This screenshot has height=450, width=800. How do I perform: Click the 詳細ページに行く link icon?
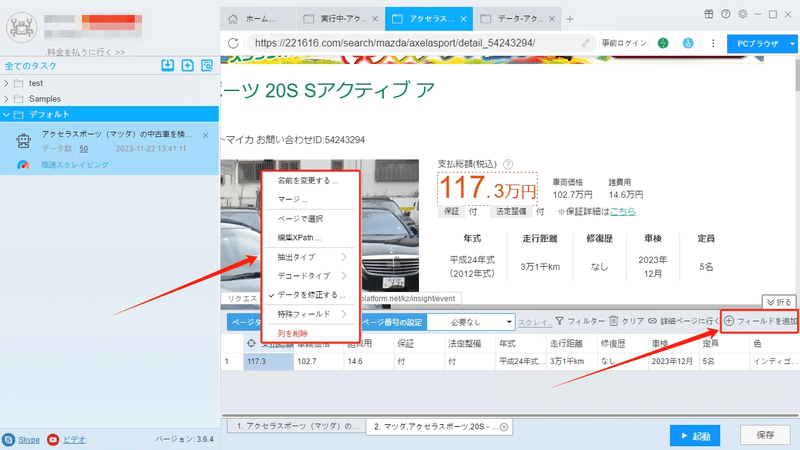tap(653, 321)
